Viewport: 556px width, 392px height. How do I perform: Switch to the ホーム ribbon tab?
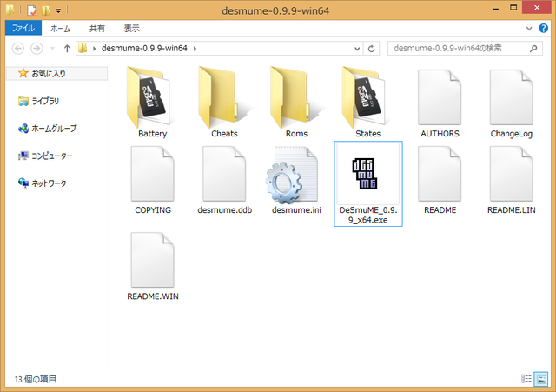click(60, 29)
